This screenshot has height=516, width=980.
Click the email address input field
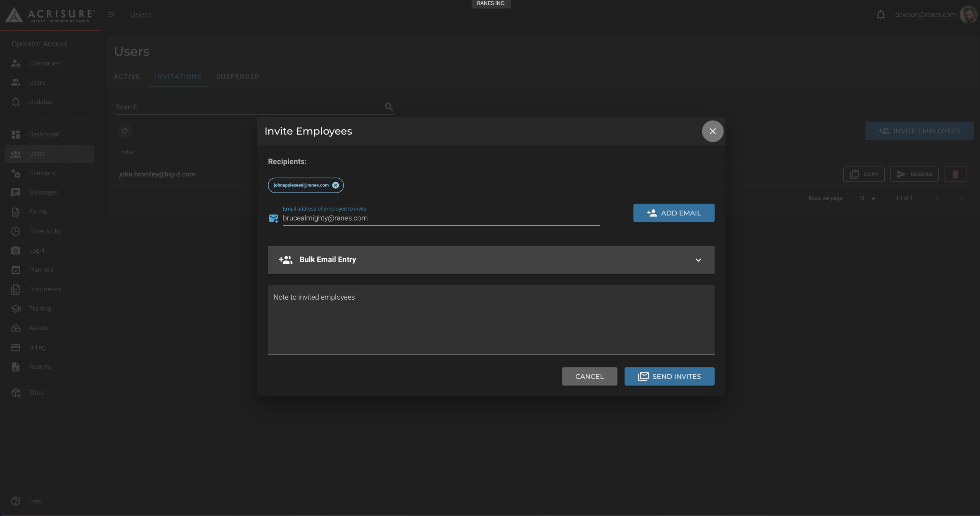pyautogui.click(x=441, y=218)
